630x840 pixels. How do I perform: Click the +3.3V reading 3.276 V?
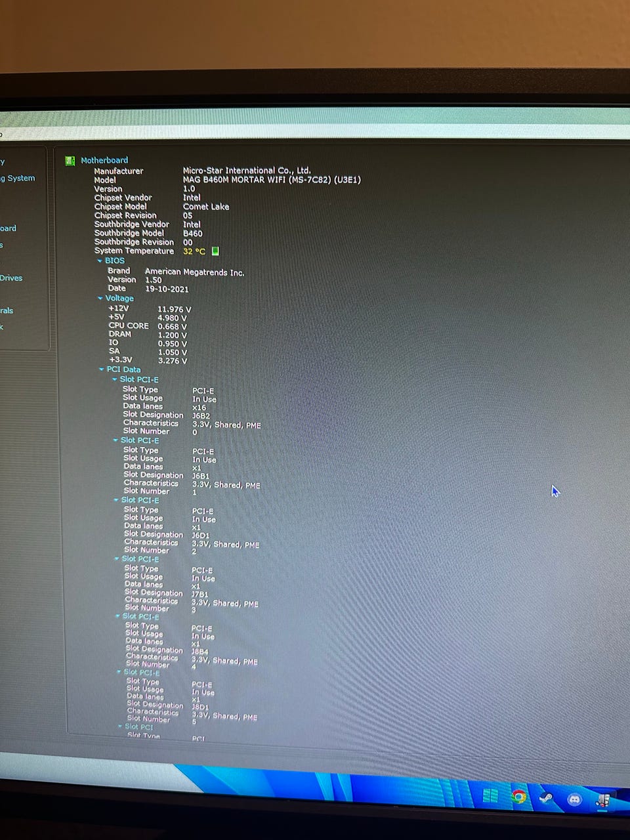coord(173,361)
